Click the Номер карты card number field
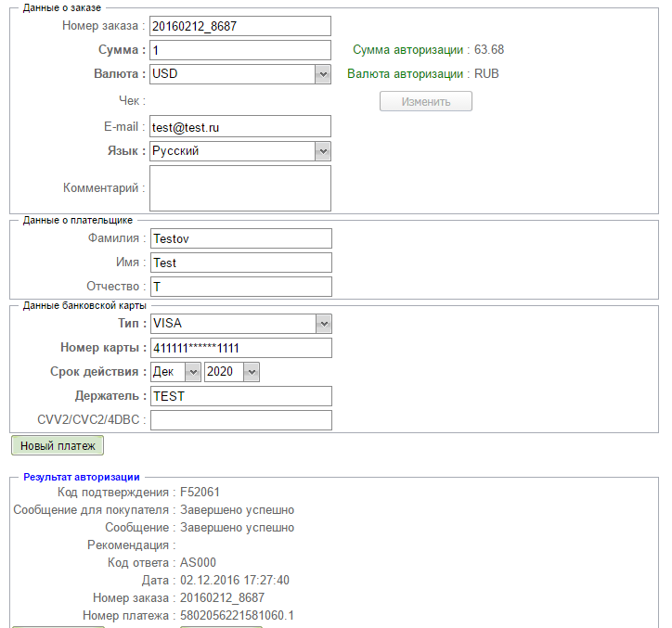Viewport: 672px width, 628px height. (239, 348)
